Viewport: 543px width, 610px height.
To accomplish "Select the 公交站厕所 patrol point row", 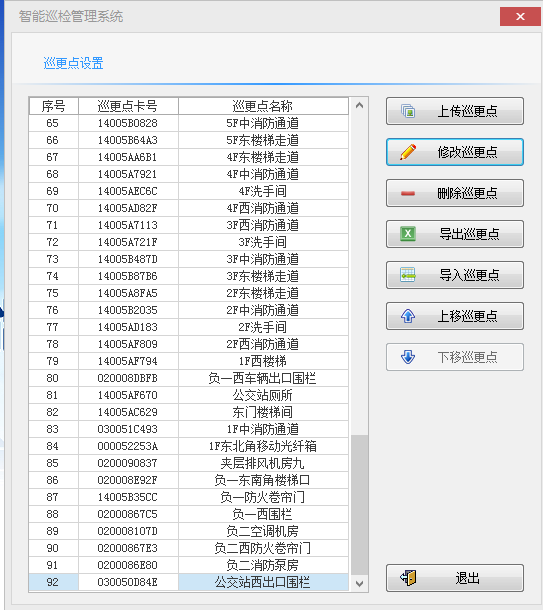I will [189, 395].
